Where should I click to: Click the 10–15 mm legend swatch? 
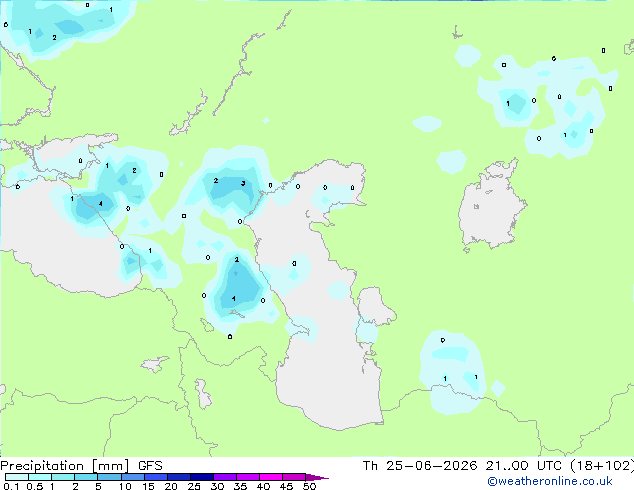(x=133, y=477)
